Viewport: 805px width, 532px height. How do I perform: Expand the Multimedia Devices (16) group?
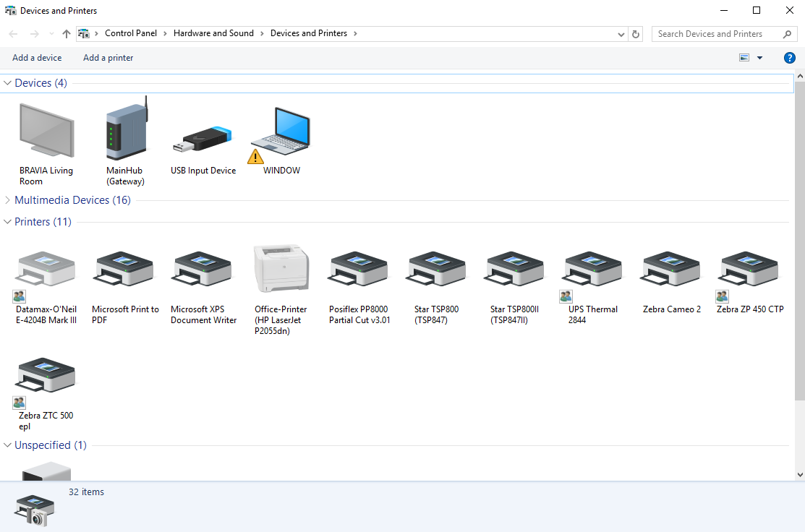pyautogui.click(x=7, y=200)
